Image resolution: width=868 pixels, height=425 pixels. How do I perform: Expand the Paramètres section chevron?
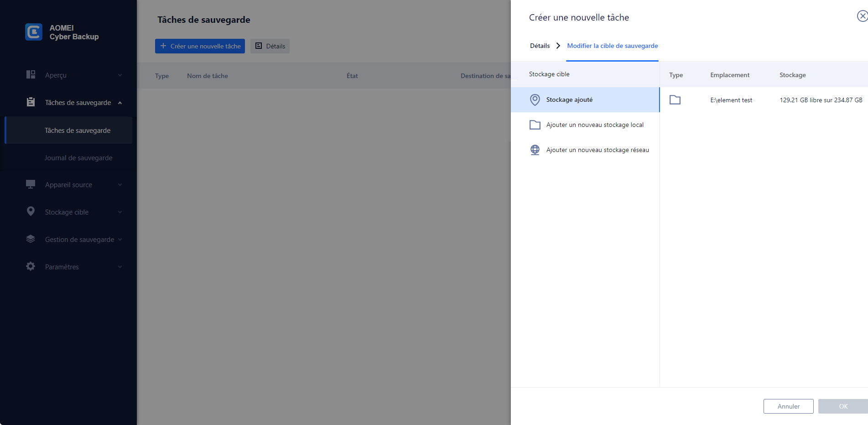point(120,267)
